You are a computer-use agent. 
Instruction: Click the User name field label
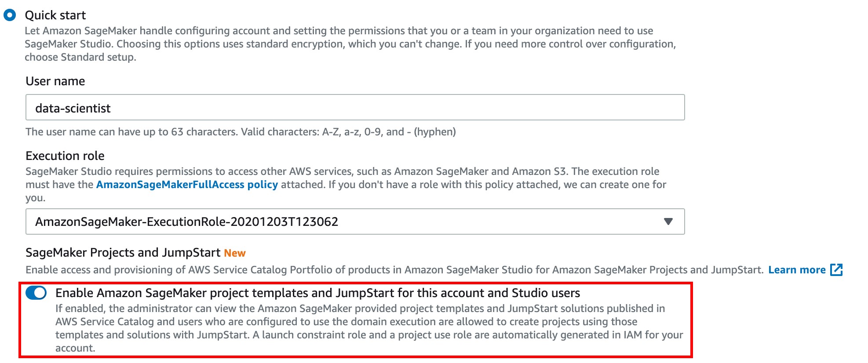point(55,81)
